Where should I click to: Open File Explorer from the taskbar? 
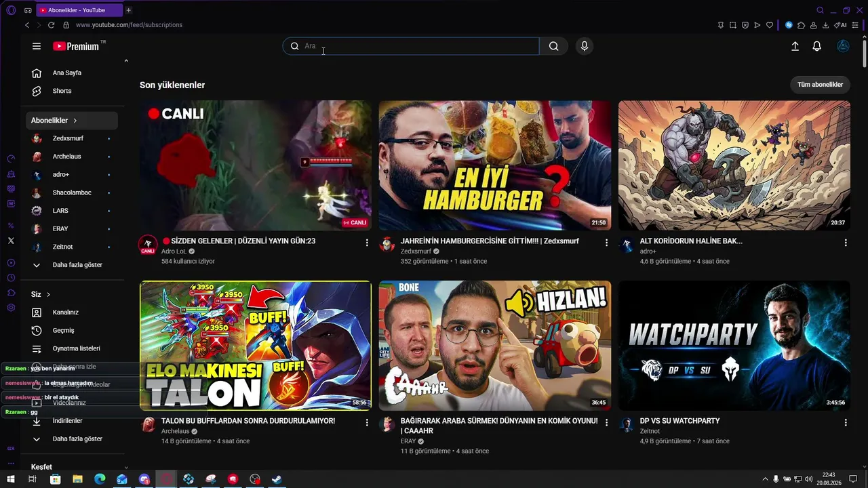[77, 479]
